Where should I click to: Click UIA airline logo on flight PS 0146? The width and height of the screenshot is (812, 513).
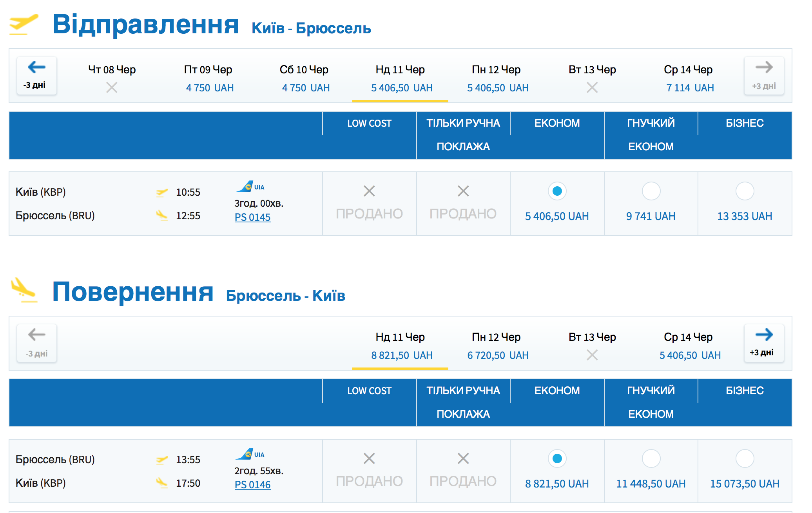pyautogui.click(x=250, y=454)
